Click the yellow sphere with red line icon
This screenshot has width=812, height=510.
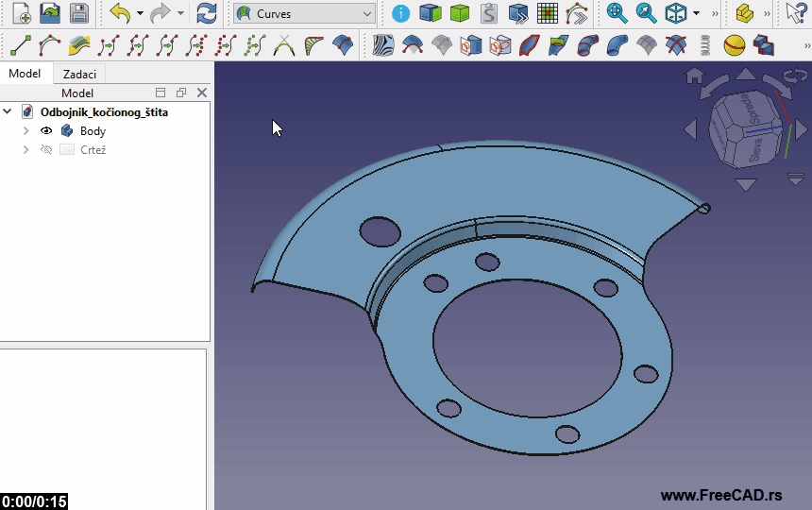(x=735, y=45)
